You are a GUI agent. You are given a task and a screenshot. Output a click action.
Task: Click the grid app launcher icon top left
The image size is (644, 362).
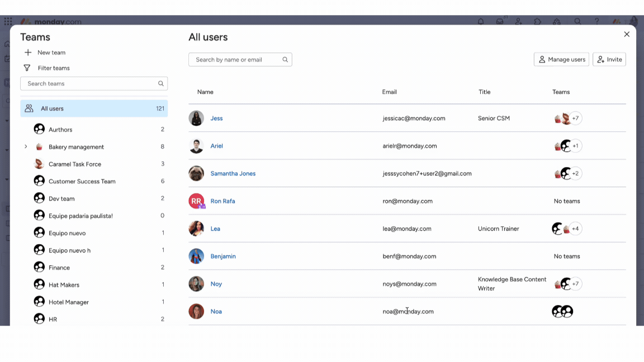coord(8,21)
